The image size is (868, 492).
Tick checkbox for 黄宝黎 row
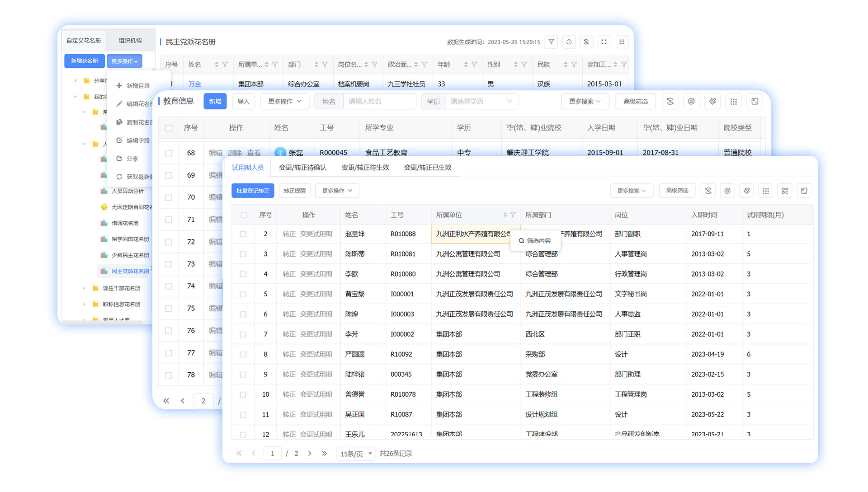[243, 294]
